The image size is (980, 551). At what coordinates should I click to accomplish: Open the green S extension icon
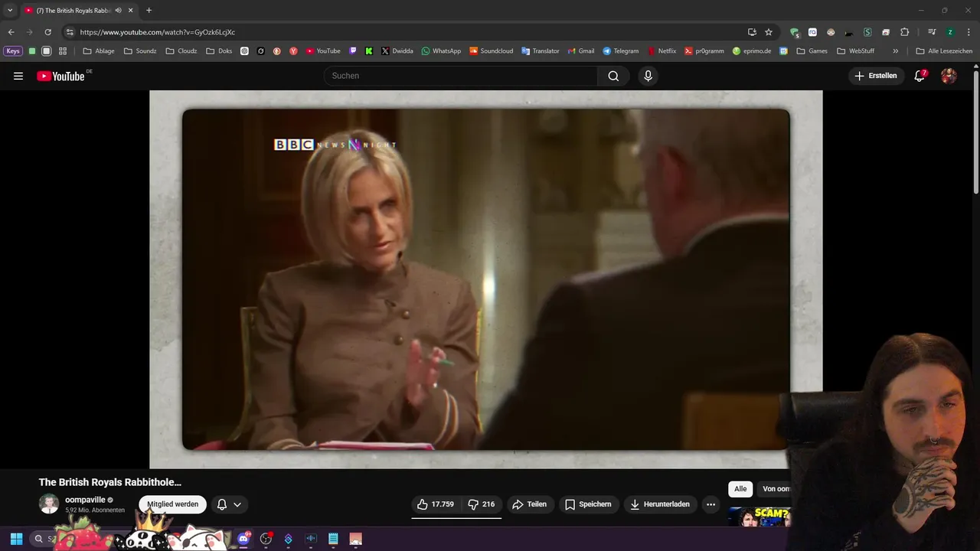pos(867,32)
